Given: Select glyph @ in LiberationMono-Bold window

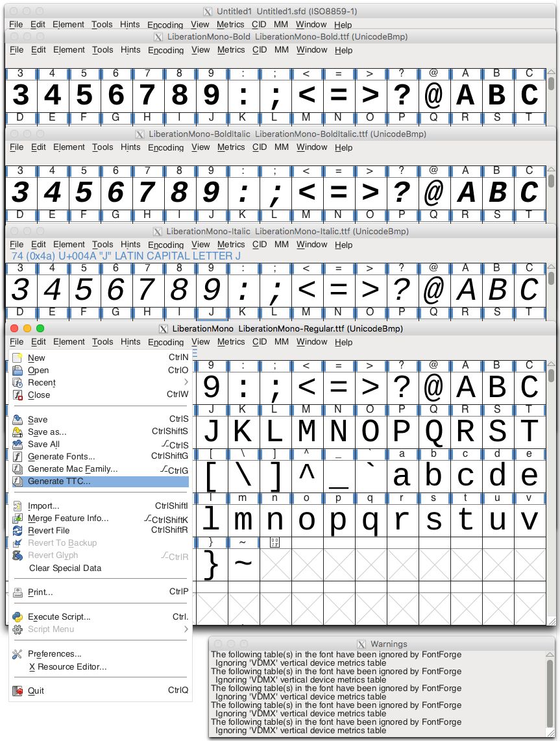Looking at the screenshot, I should tap(433, 95).
